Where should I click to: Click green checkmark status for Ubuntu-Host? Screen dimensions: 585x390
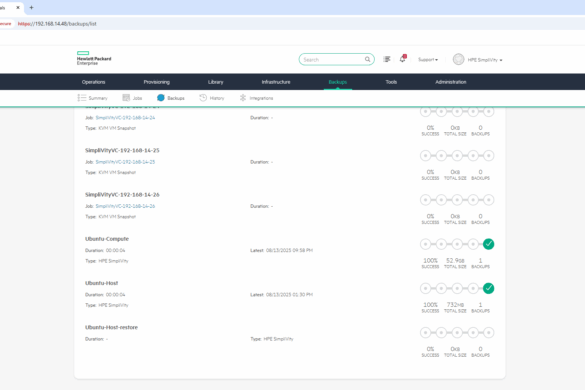[x=488, y=288]
